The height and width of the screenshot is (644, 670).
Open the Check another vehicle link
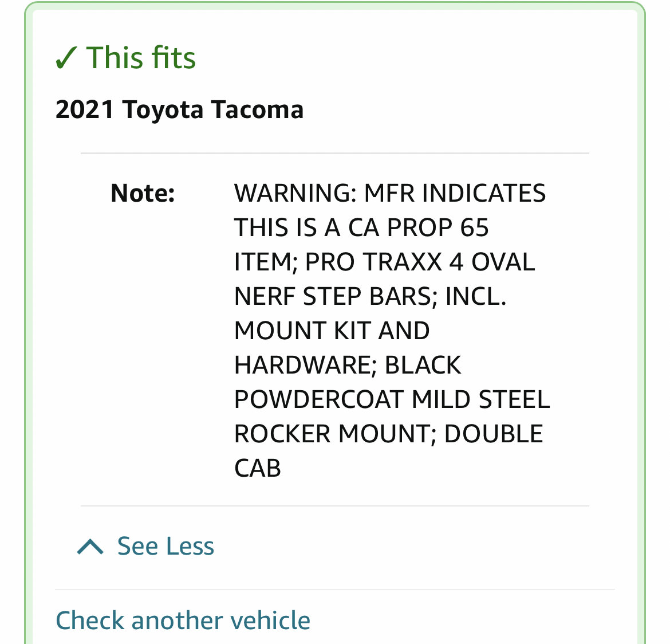click(183, 620)
